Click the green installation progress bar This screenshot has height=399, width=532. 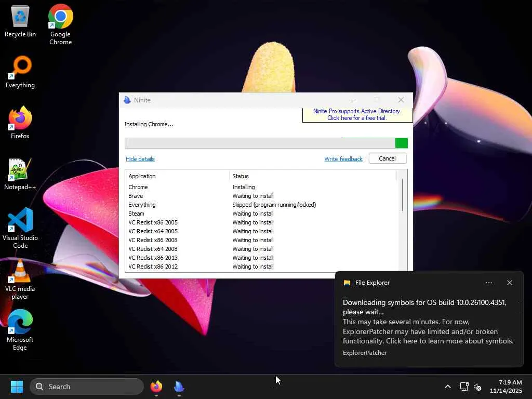pos(266,143)
